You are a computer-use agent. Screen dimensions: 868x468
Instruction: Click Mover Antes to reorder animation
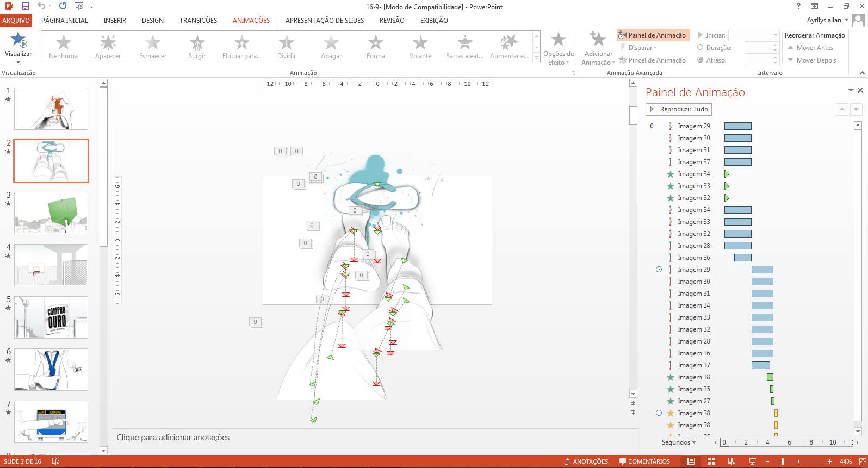(810, 48)
